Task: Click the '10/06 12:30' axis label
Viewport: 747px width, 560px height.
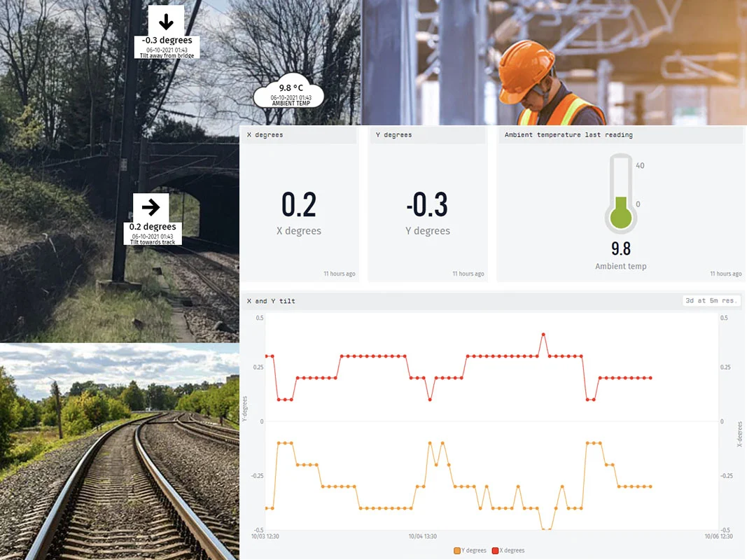Action: (718, 536)
